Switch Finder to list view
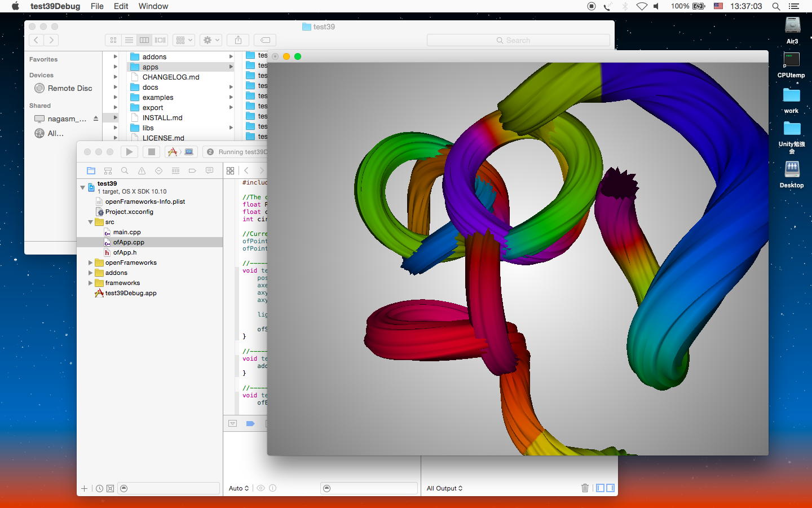This screenshot has width=812, height=508. (x=129, y=40)
